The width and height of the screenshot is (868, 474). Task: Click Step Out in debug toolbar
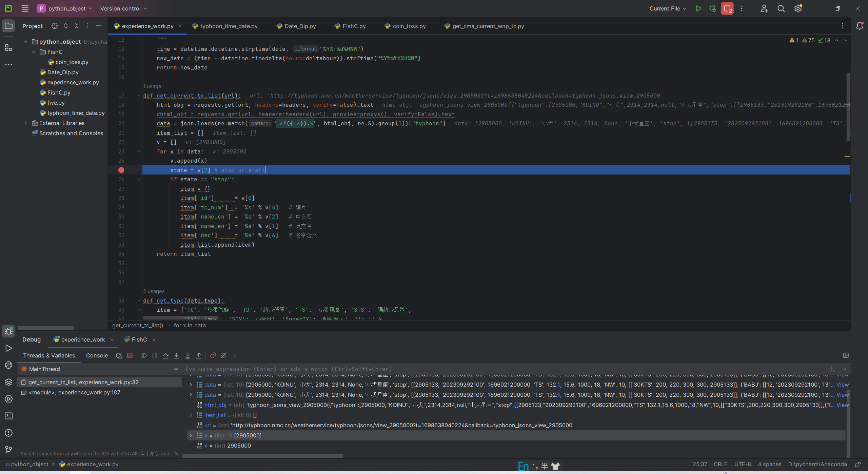199,355
